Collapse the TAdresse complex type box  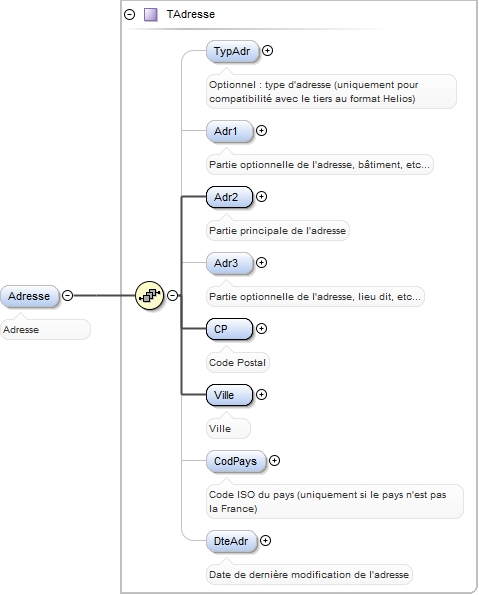(129, 14)
